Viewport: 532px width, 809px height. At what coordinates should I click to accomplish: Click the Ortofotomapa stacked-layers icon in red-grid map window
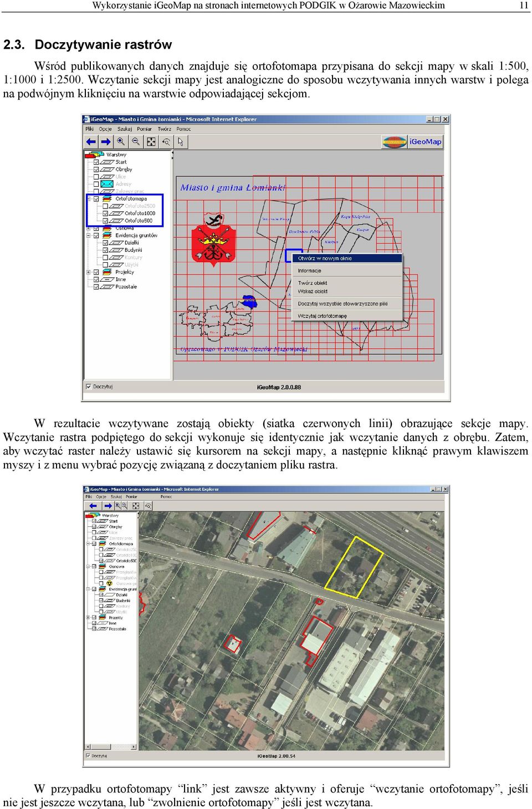tap(106, 199)
